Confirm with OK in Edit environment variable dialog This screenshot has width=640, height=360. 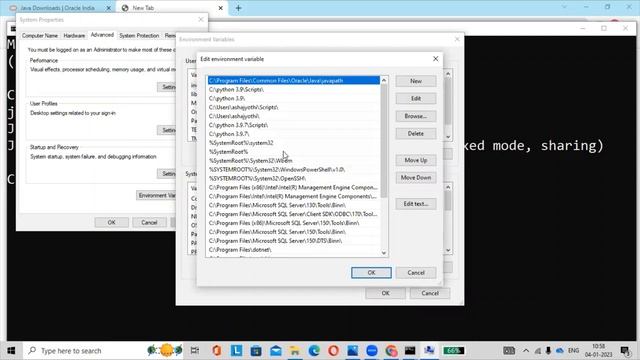pyautogui.click(x=371, y=273)
